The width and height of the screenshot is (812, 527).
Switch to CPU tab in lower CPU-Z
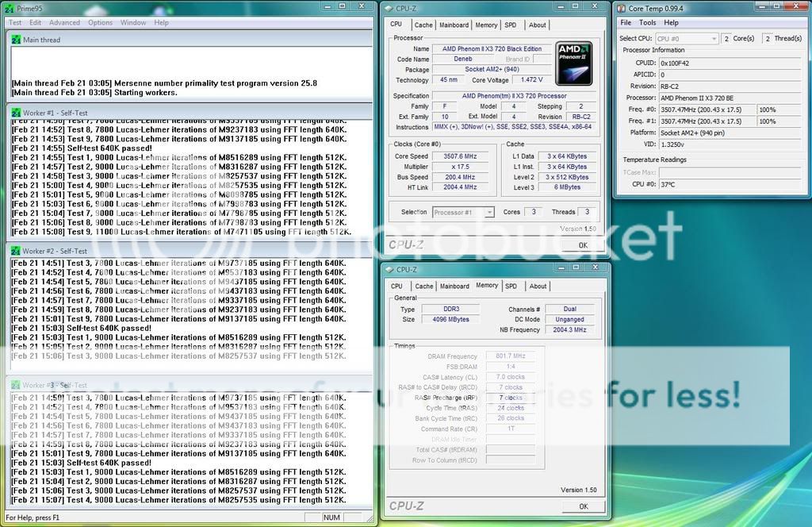point(396,286)
